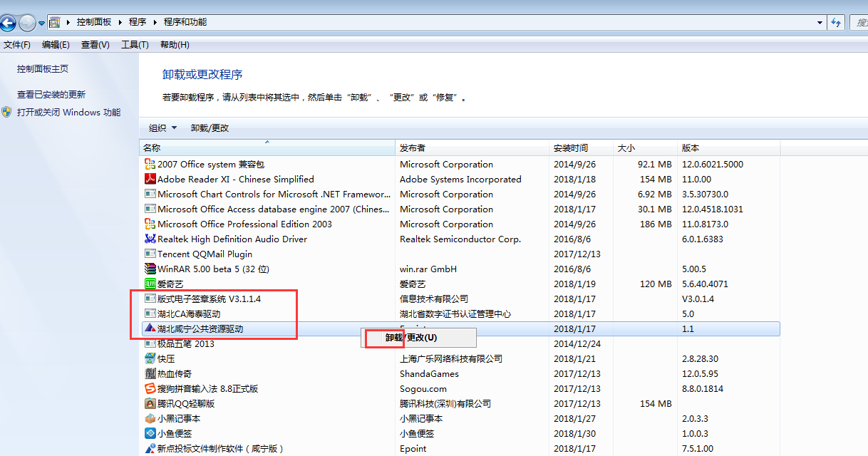
Task: Sort by the 名称 column header
Action: coord(267,148)
